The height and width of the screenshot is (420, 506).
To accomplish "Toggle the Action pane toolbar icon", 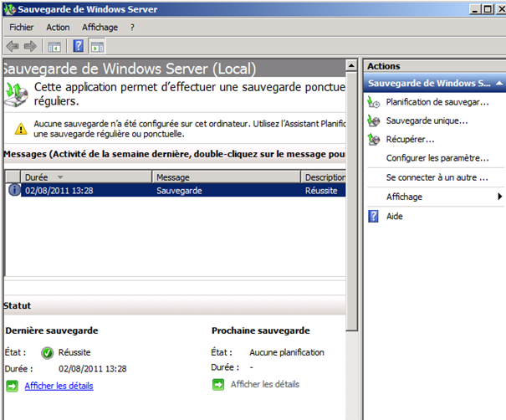I will [97, 47].
